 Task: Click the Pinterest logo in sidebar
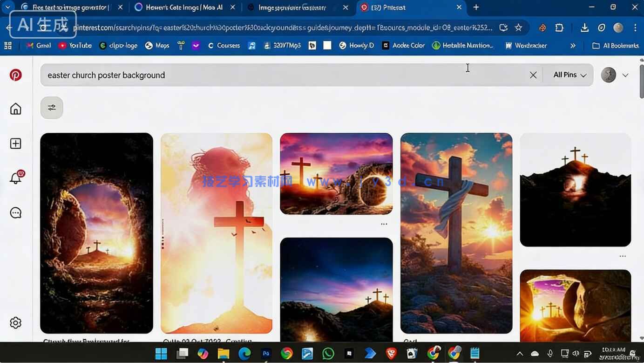coord(15,74)
